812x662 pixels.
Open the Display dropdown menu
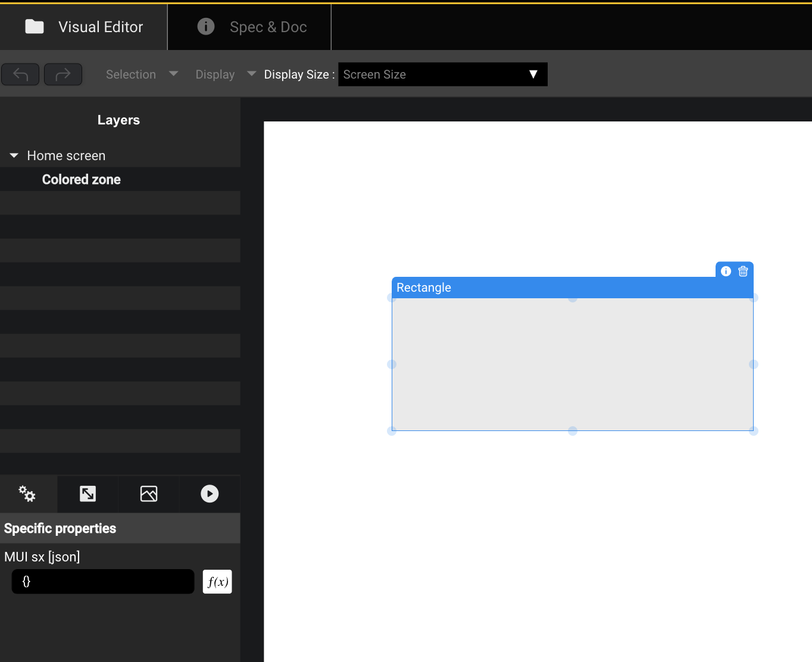pyautogui.click(x=225, y=74)
